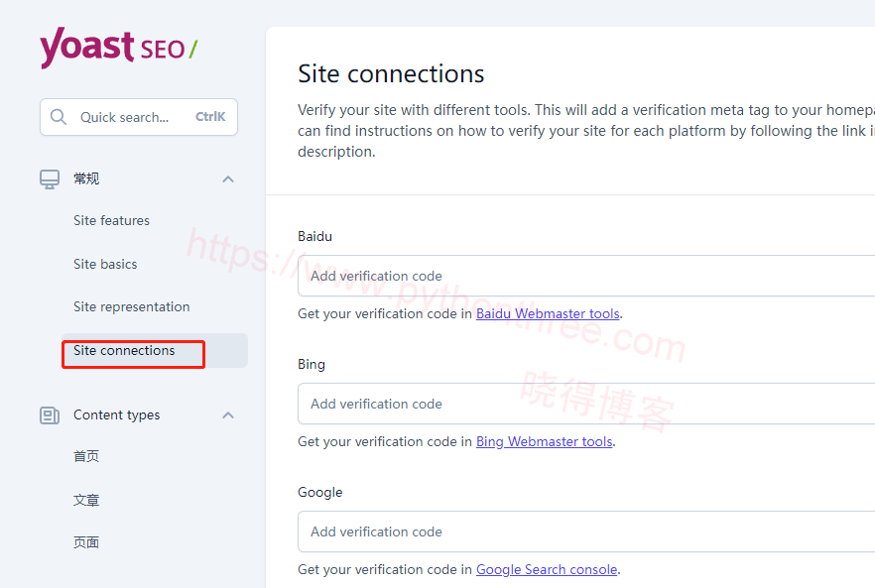Image resolution: width=875 pixels, height=588 pixels.
Task: Click the magnifier icon in quick search
Action: [58, 117]
